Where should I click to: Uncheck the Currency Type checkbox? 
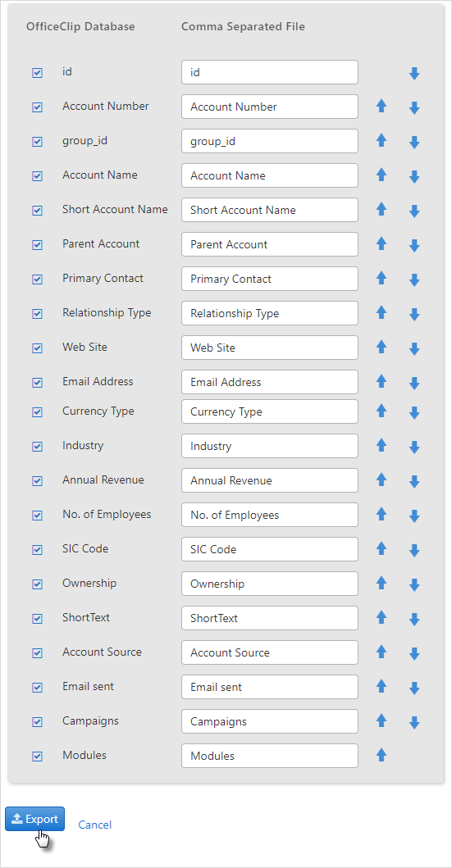coord(37,412)
